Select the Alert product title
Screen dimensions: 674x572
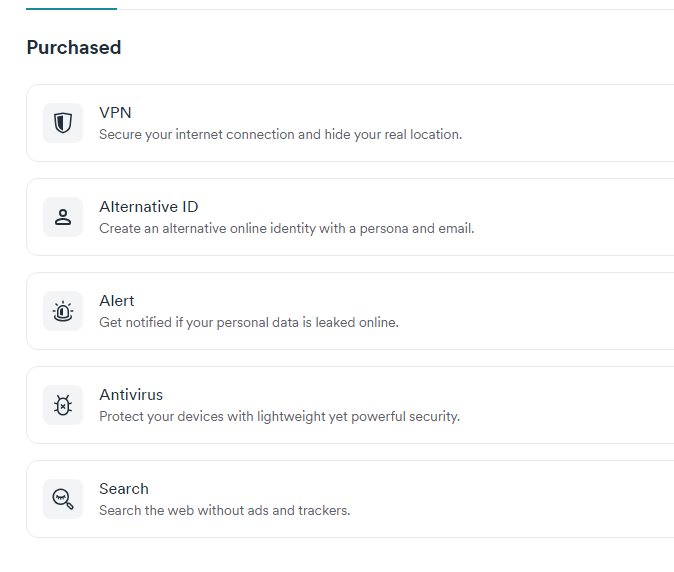pos(116,301)
